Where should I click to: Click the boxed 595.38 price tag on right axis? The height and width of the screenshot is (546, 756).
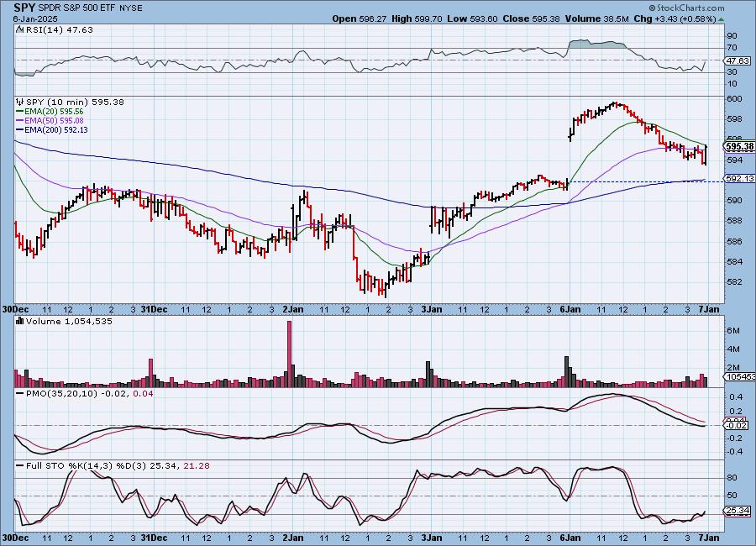[739, 146]
